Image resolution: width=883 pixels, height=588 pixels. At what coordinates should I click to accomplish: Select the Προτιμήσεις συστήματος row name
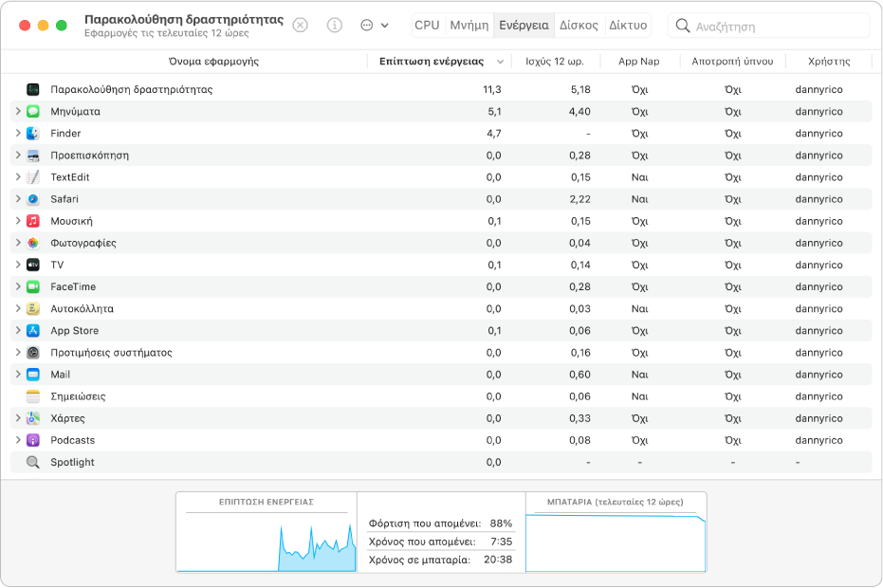click(111, 353)
